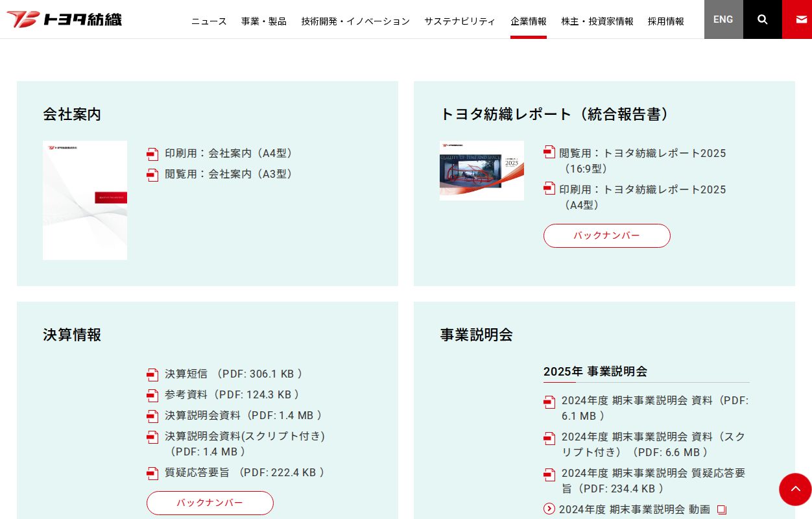Open 質疑応答要旨 (PDF: 222.4 KB) link
The height and width of the screenshot is (519, 812).
[245, 473]
